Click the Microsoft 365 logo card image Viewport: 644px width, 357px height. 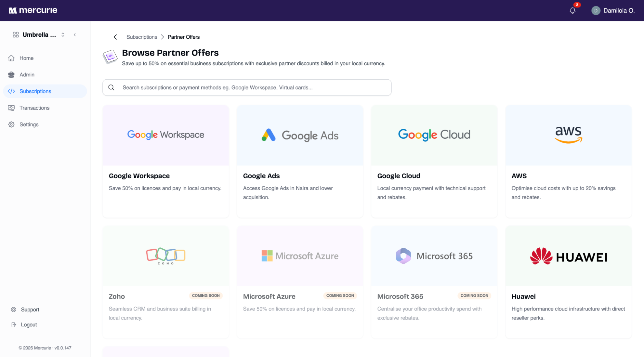434,256
